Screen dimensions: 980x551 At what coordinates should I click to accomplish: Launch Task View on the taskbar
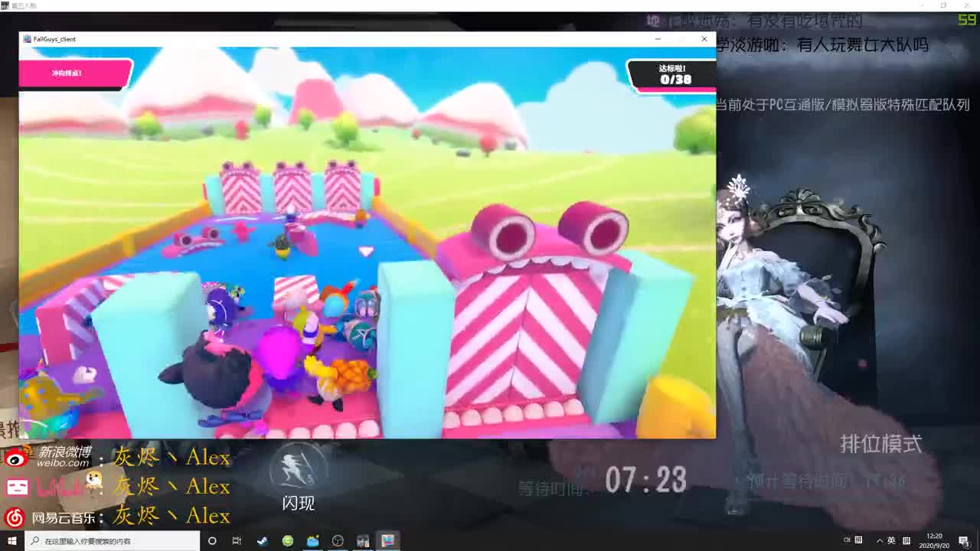pos(237,541)
